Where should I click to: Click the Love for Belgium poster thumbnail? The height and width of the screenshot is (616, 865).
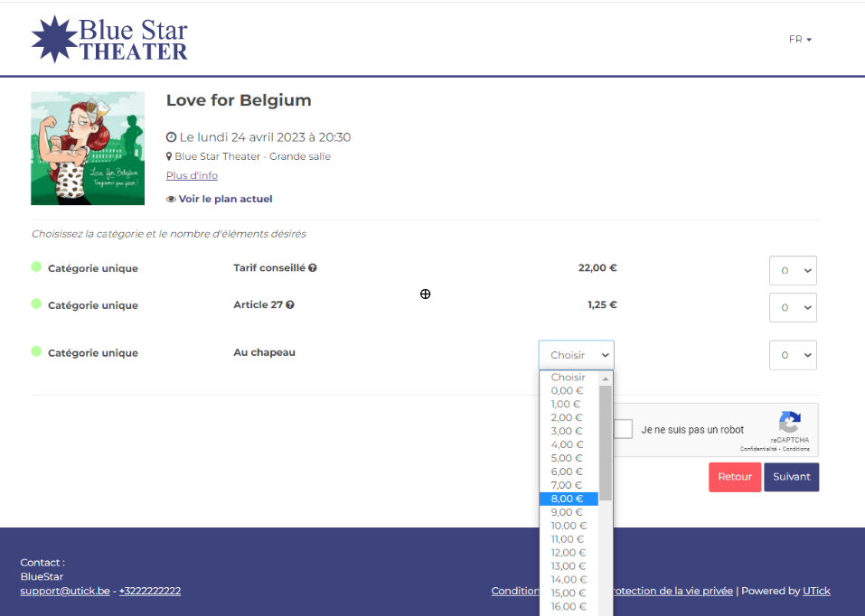(88, 148)
